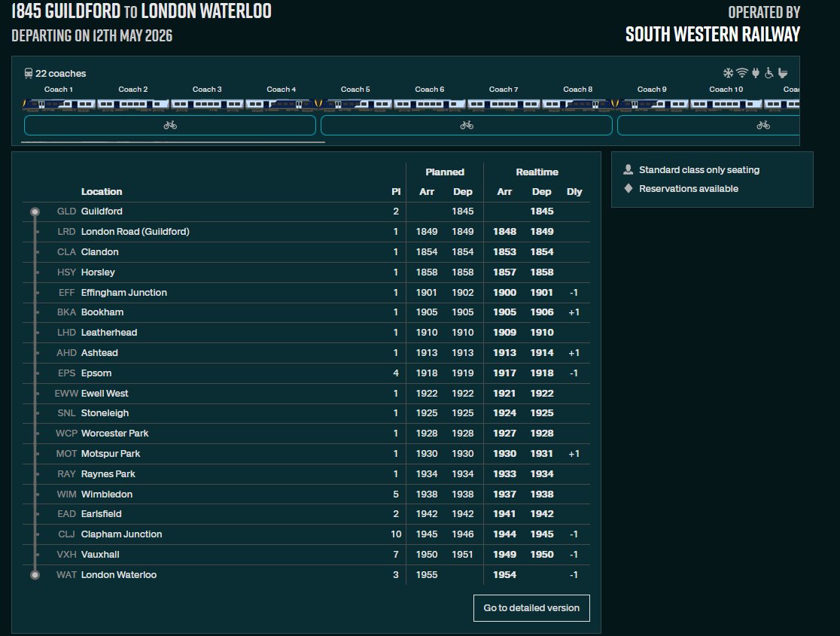
Task: Open the London Road (Guildford) link
Action: tap(135, 232)
